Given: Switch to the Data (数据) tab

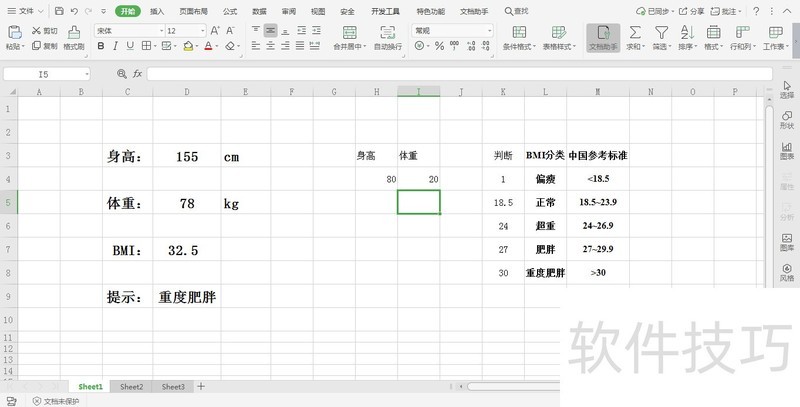Looking at the screenshot, I should coord(259,11).
